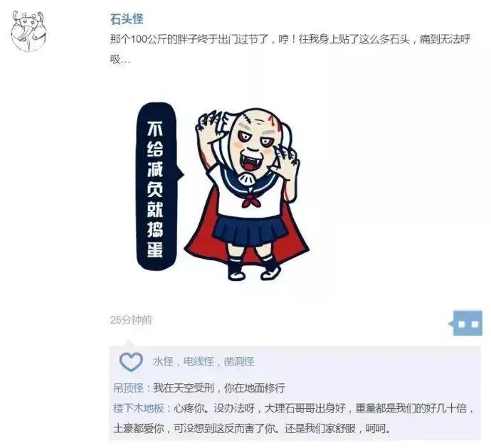Open the comment bubble menu button
Screen dimensions: 491x448
click(465, 323)
